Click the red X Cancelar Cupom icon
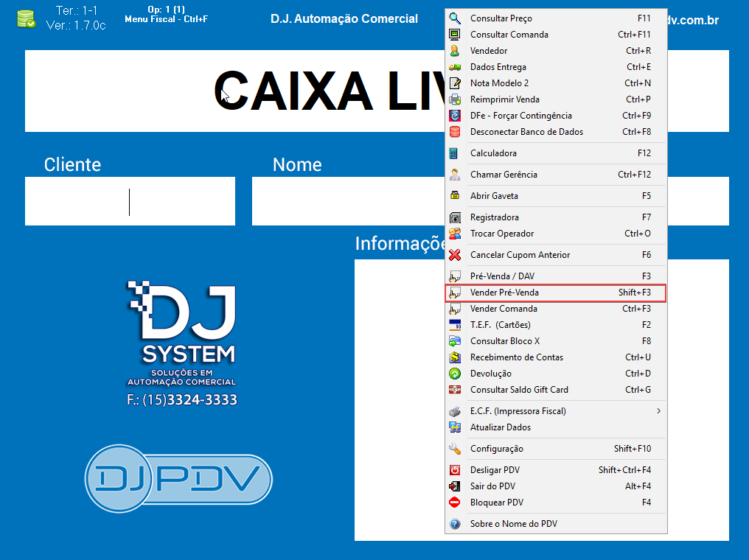Image resolution: width=749 pixels, height=560 pixels. (455, 255)
